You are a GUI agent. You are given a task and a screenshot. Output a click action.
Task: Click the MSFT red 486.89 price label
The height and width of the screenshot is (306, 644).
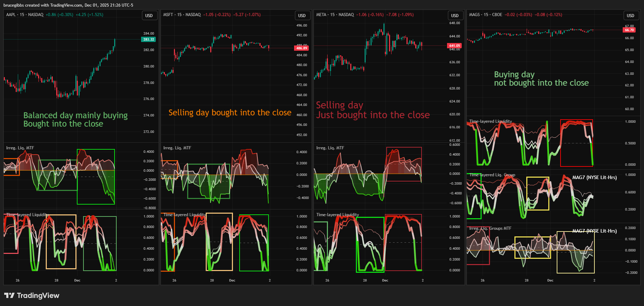301,48
